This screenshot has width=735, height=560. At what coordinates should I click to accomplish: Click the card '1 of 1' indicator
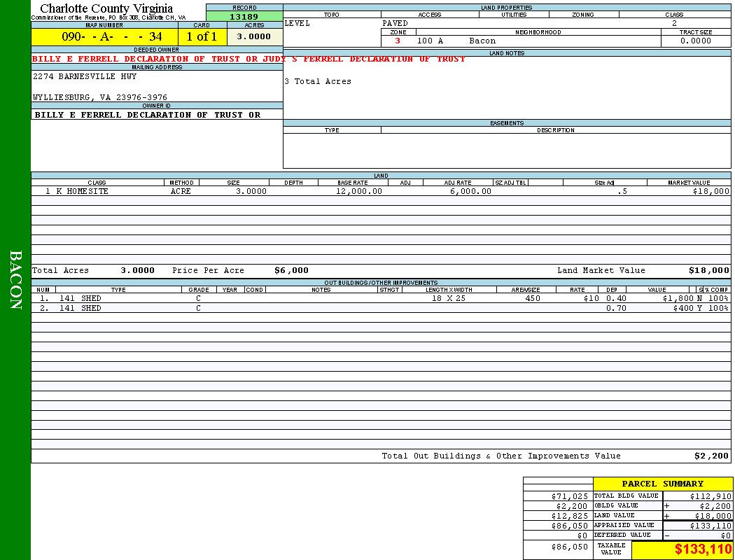pos(202,37)
